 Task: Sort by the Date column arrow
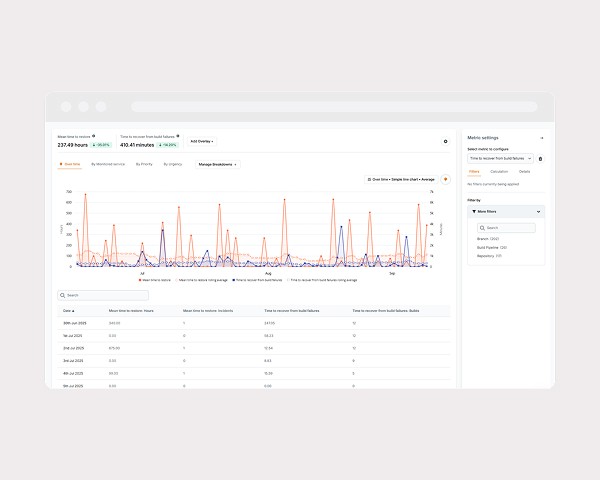[x=73, y=311]
